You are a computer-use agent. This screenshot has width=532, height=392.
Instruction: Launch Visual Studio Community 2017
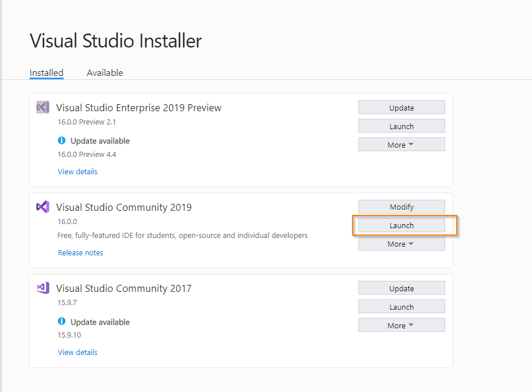tap(401, 306)
